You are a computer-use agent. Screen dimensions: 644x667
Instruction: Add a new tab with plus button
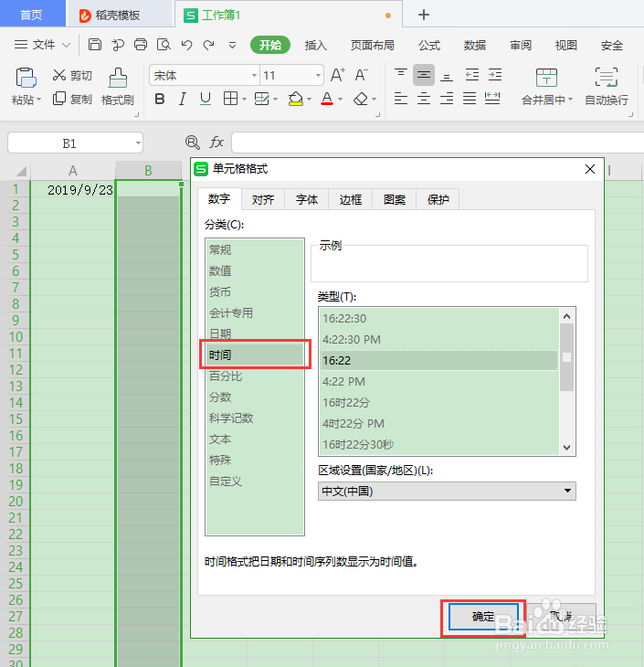424,15
